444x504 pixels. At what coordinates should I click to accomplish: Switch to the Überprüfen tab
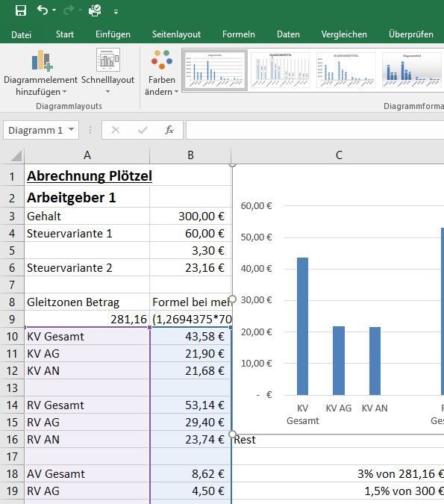tap(411, 34)
